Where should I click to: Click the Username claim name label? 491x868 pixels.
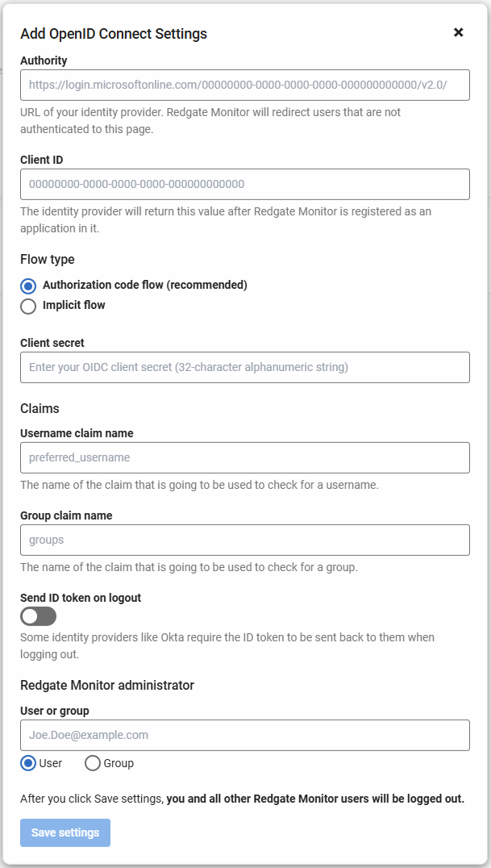tap(77, 433)
